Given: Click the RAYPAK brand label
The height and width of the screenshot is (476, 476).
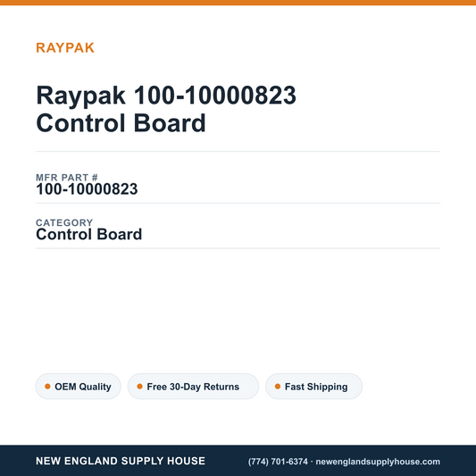Looking at the screenshot, I should pyautogui.click(x=65, y=48).
